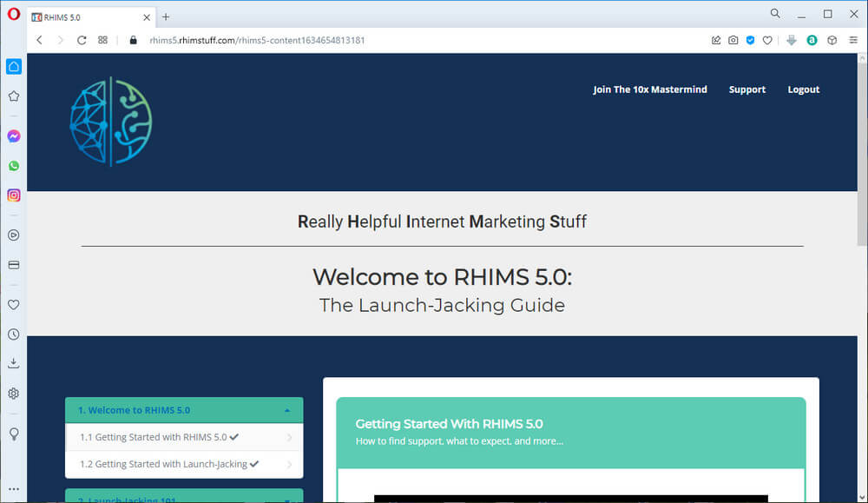Open Bookmarks star in the sidebar
The image size is (868, 503).
click(14, 96)
